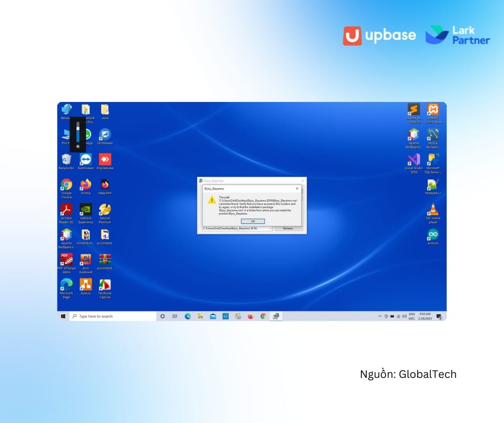Open the volume control in system tray
Viewport: 504px width, 423px height.
[404, 316]
